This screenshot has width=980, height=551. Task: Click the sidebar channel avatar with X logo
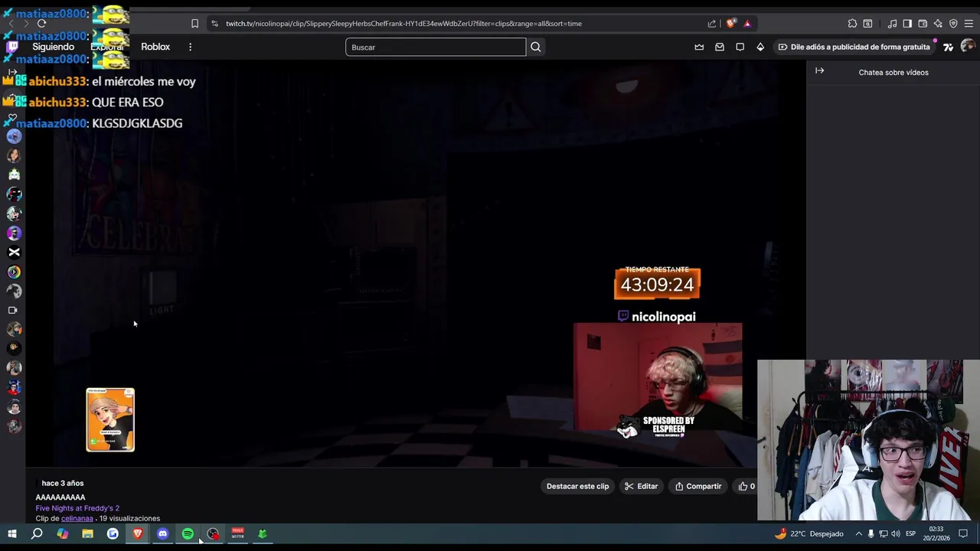point(14,252)
